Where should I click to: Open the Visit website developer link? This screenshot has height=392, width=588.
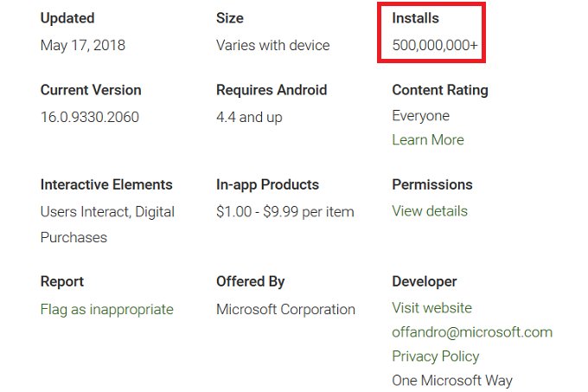431,308
